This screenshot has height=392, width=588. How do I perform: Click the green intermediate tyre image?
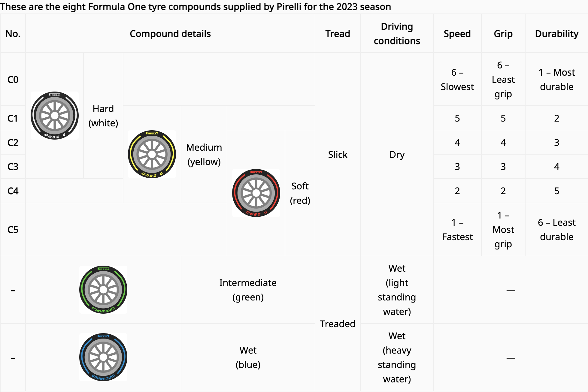[103, 290]
